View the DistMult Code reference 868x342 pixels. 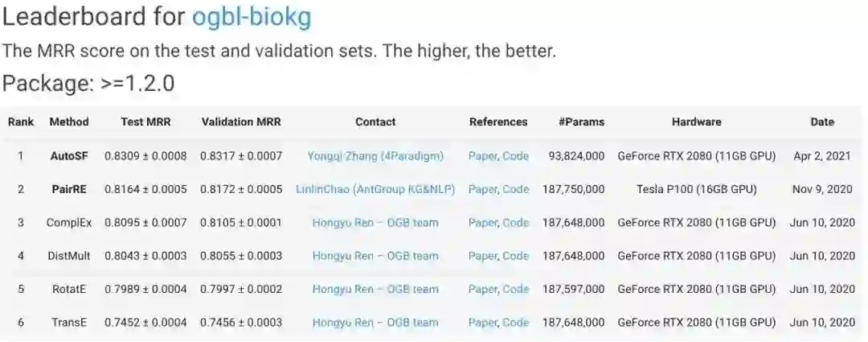tap(516, 256)
